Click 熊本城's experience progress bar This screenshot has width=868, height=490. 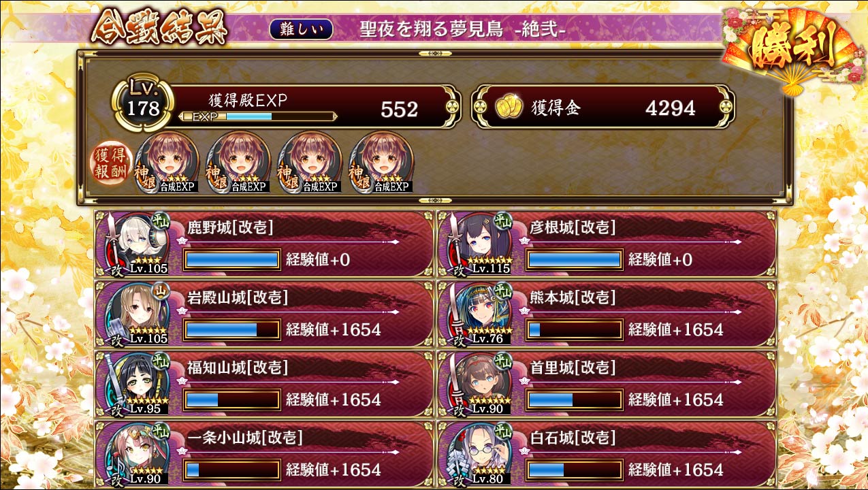click(575, 330)
